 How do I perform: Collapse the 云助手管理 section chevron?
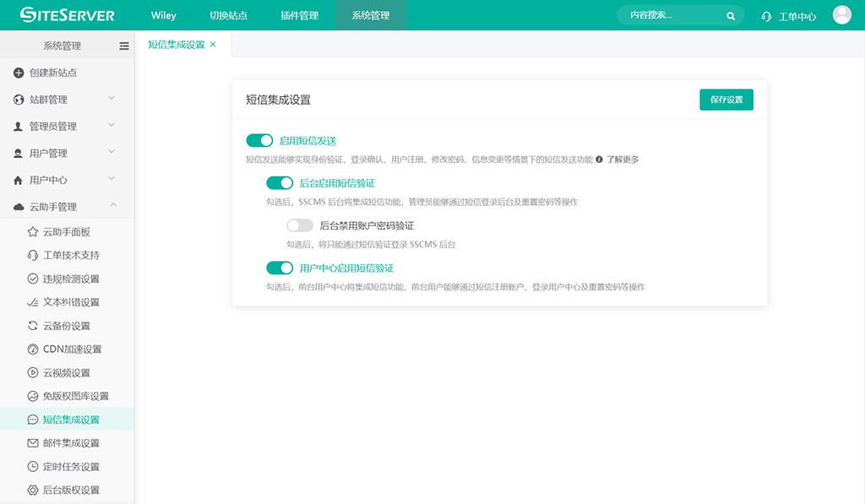coord(112,206)
